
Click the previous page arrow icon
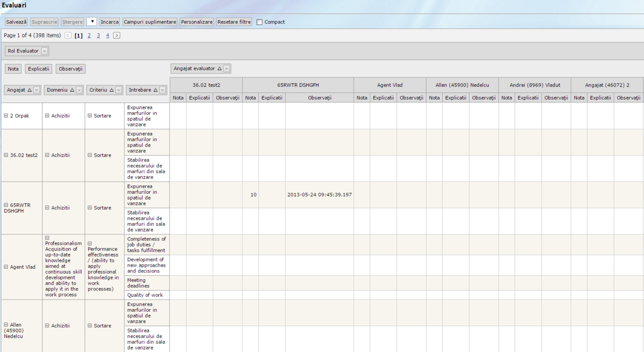point(68,35)
